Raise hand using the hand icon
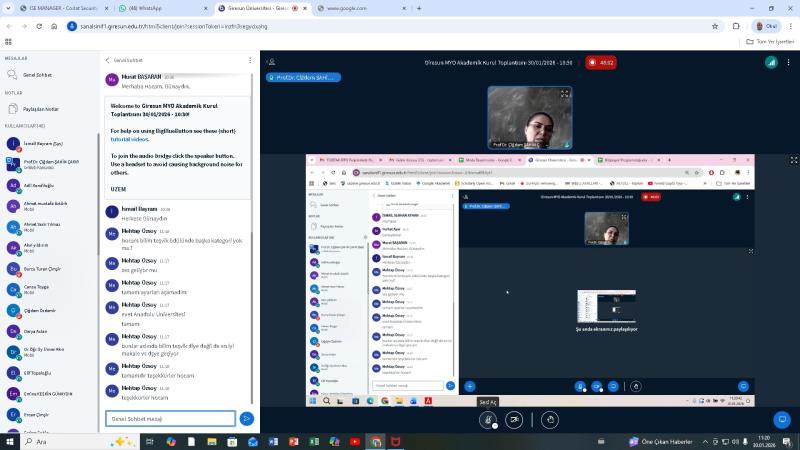The height and width of the screenshot is (450, 800). pos(549,420)
